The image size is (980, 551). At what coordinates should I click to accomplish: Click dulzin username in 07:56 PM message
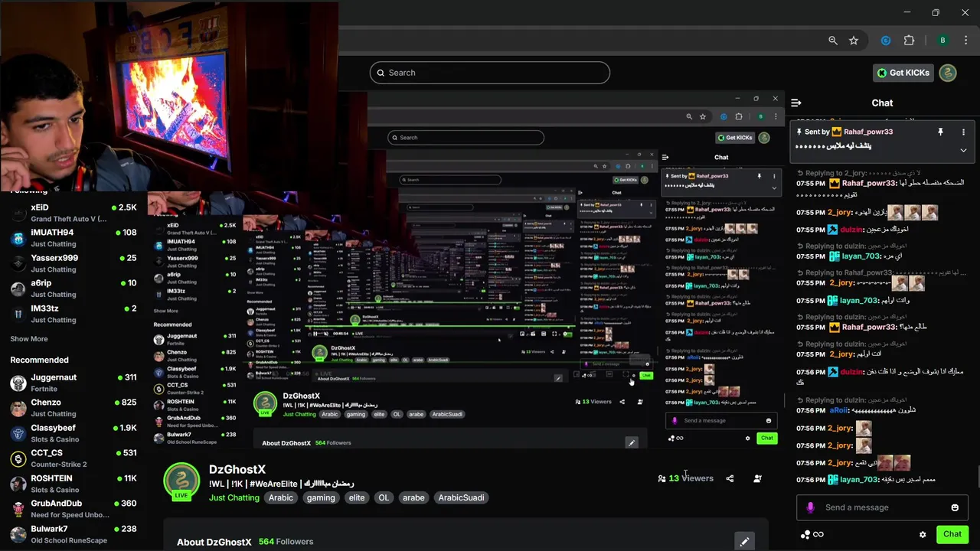(x=852, y=372)
